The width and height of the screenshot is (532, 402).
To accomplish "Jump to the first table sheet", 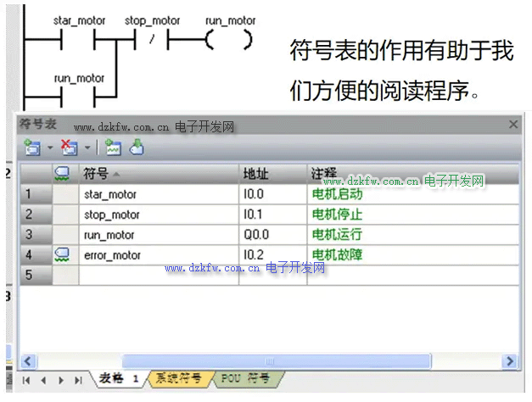I will pos(25,380).
